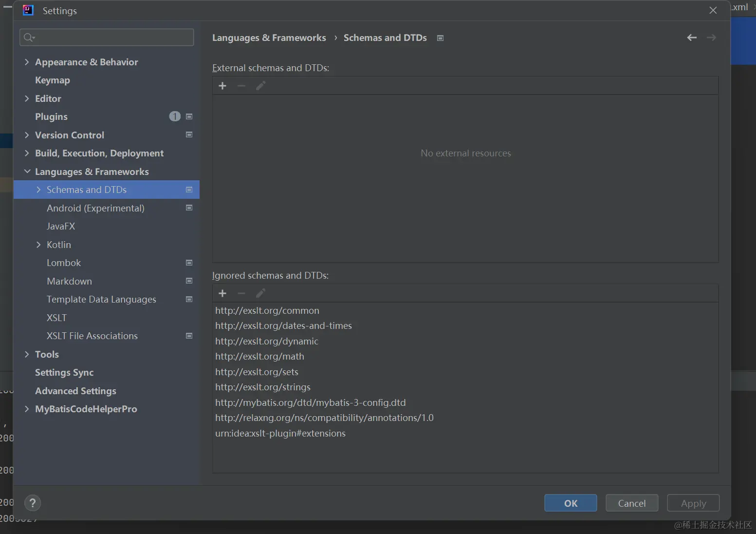Expand the Schemas and DTDs node
756x534 pixels.
(x=38, y=190)
